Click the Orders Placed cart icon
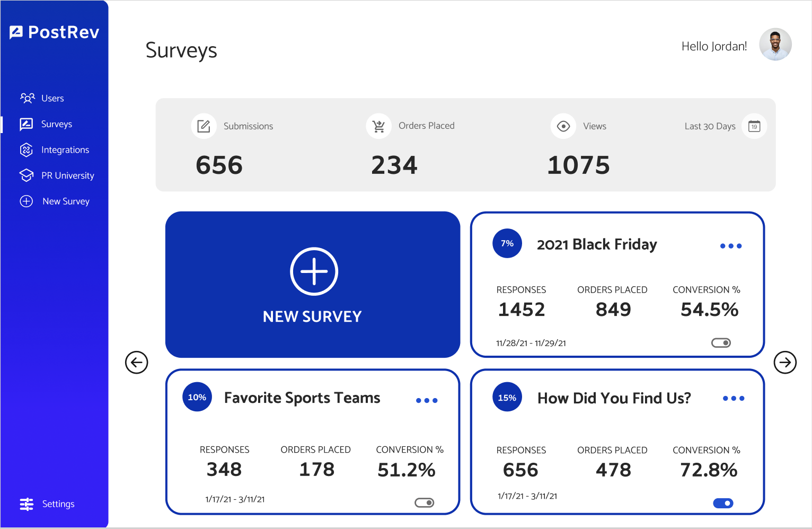This screenshot has width=812, height=529. (x=378, y=126)
